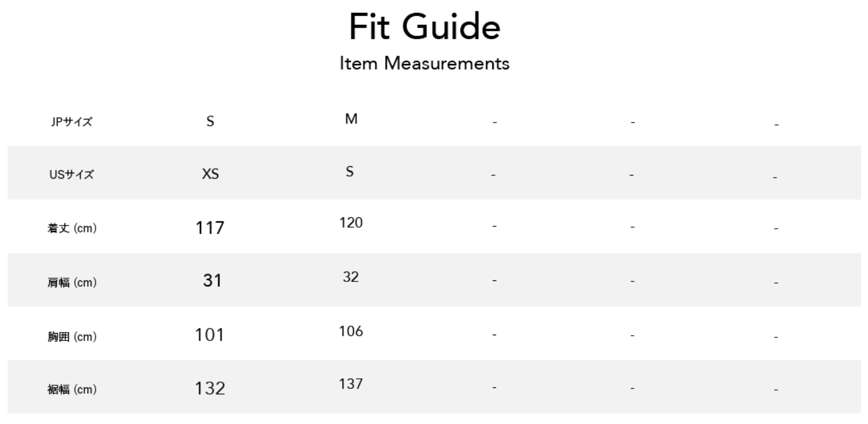Image resolution: width=868 pixels, height=424 pixels.
Task: Click the 106 chest measurement
Action: pyautogui.click(x=351, y=331)
